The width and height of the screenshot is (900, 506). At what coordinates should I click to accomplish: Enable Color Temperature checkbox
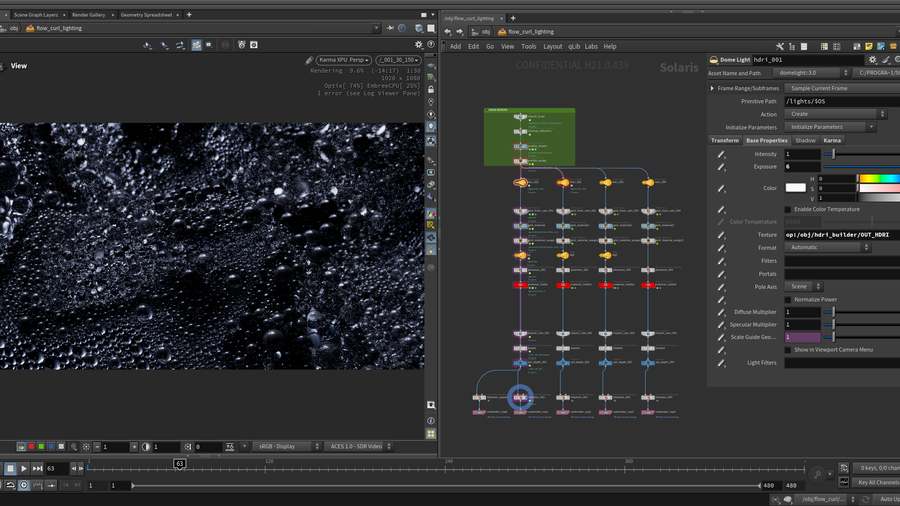click(788, 209)
